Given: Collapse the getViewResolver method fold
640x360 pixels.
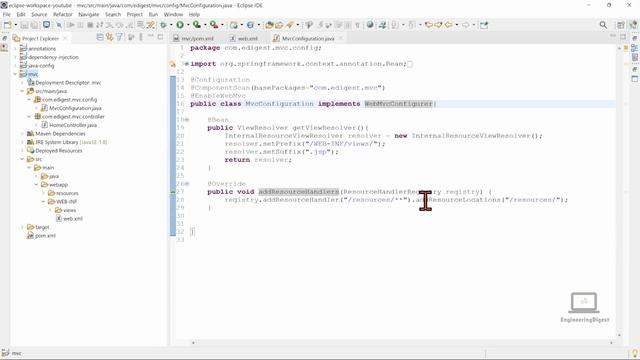Looking at the screenshot, I should [x=187, y=120].
